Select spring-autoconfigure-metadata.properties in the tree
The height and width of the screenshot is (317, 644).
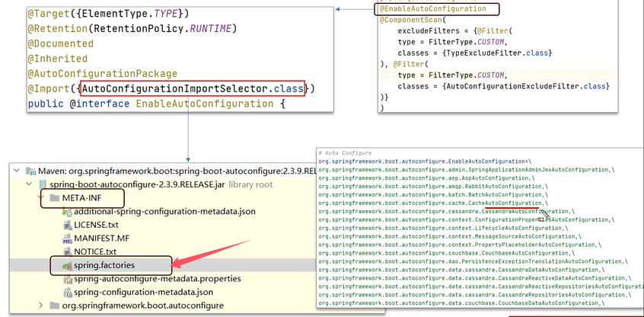[158, 279]
